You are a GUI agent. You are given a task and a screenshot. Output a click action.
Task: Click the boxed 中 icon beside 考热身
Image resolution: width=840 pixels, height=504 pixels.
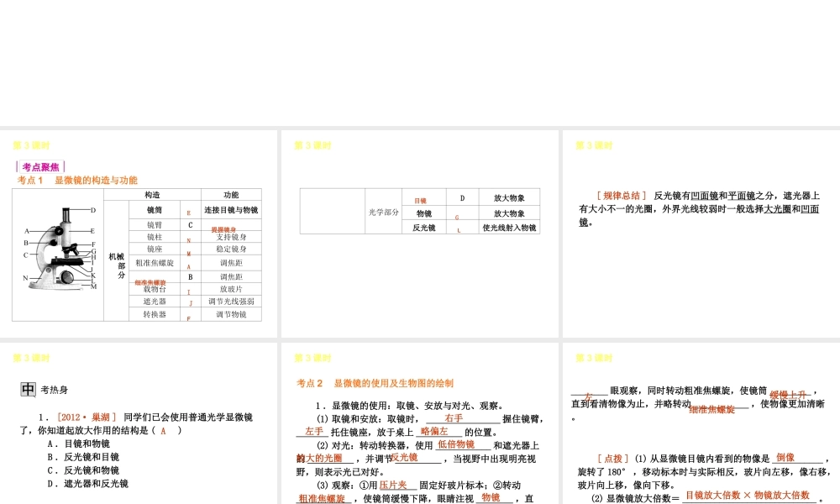click(28, 390)
